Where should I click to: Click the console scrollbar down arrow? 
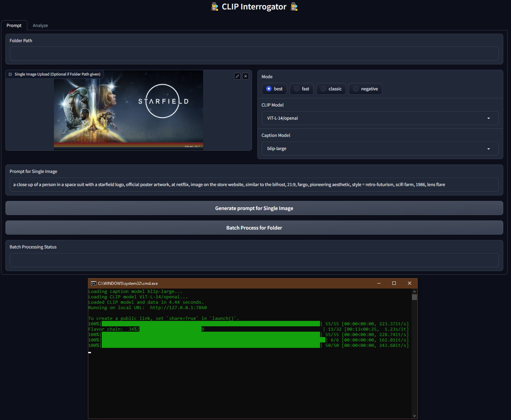[414, 416]
